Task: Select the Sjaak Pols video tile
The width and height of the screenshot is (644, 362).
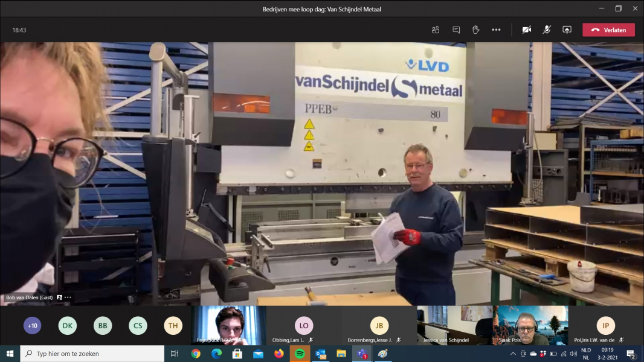Action: coord(530,326)
